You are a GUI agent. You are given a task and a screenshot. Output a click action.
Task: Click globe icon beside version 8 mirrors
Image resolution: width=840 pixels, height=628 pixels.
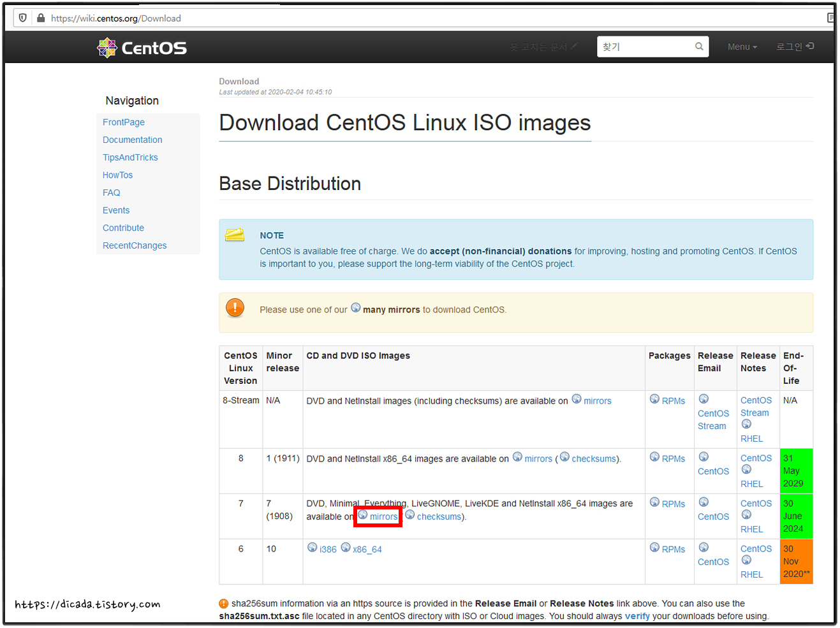(517, 456)
